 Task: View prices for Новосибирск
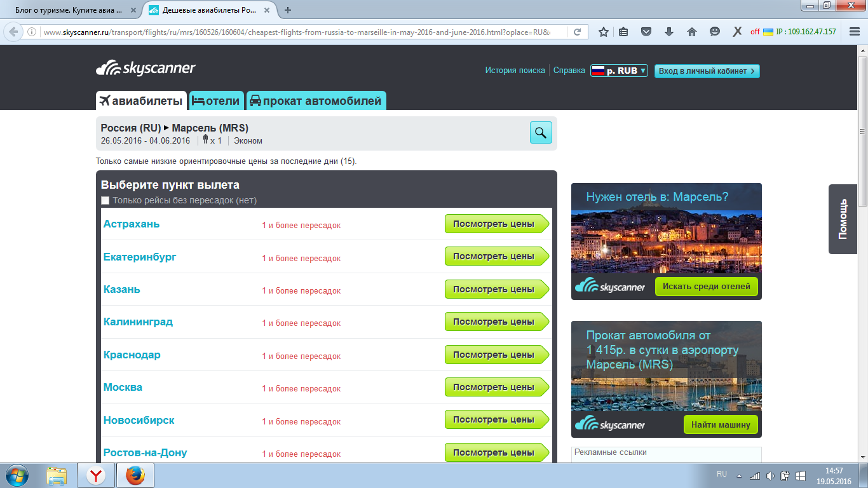497,419
